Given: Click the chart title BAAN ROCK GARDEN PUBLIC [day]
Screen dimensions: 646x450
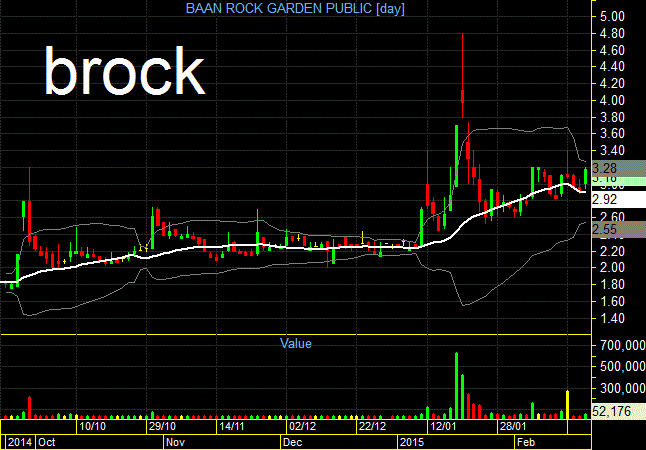Looking at the screenshot, I should coord(295,8).
